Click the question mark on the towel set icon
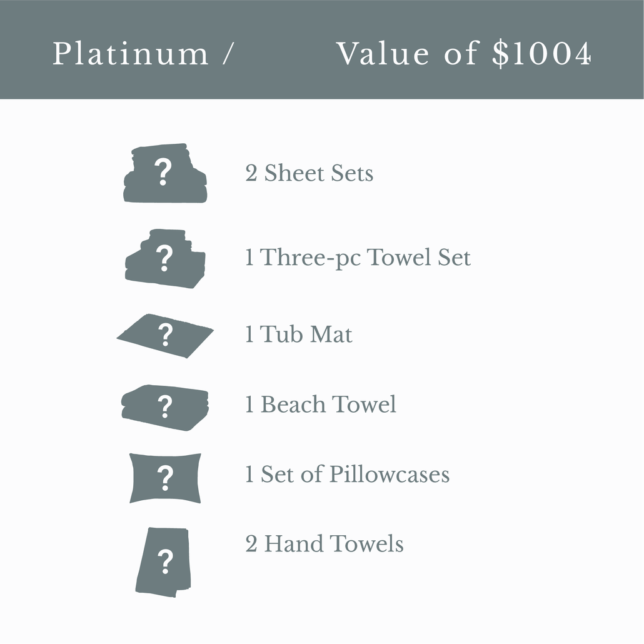The width and height of the screenshot is (644, 644). point(164,257)
